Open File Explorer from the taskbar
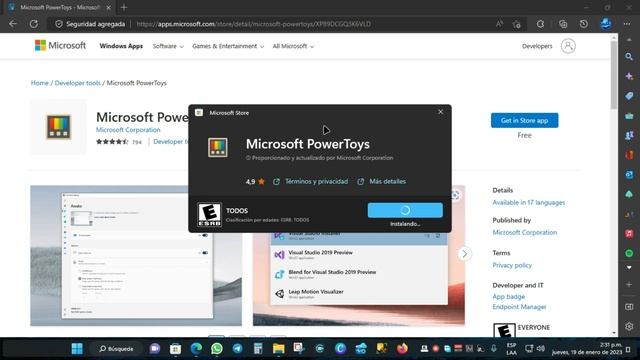Image resolution: width=640 pixels, height=360 pixels. [x=279, y=349]
